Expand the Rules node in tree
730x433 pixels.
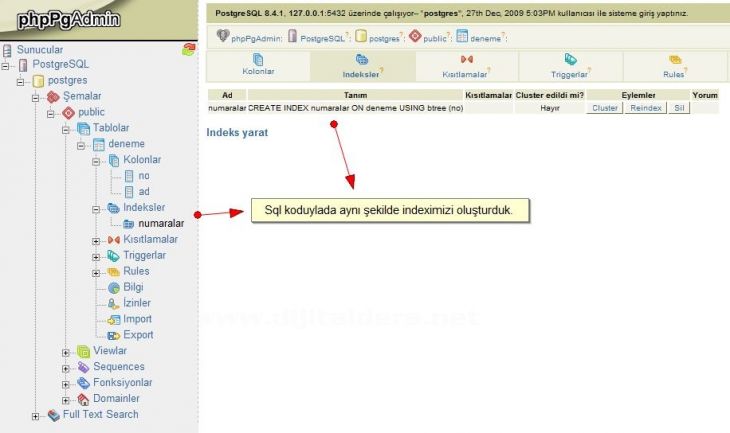click(96, 273)
